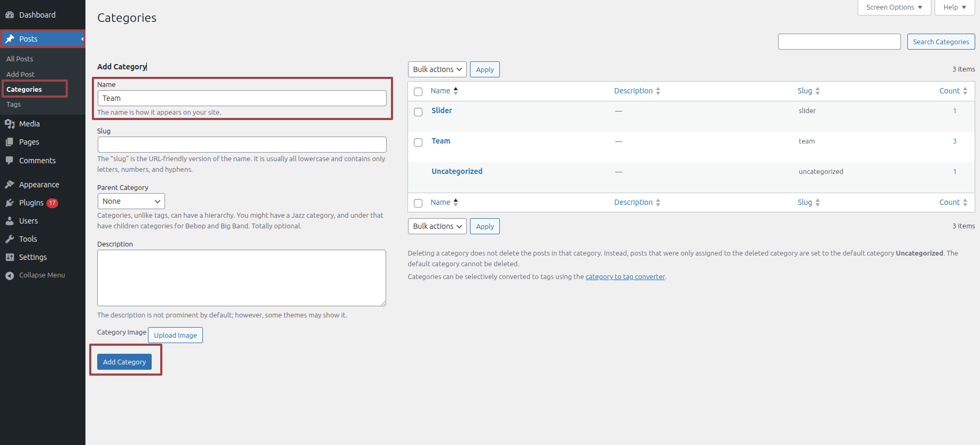The image size is (980, 445).
Task: Click the Collapse Menu arrow icon
Action: 10,275
